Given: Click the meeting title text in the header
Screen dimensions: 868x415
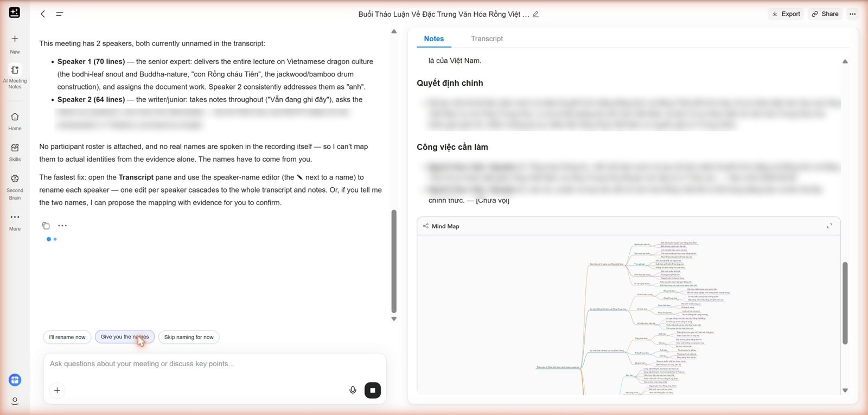Looking at the screenshot, I should pos(444,14).
